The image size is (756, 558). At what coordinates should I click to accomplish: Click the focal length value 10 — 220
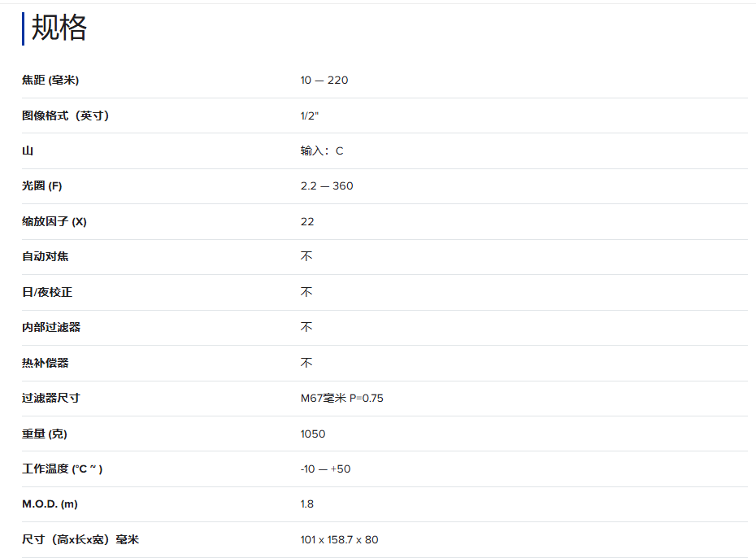324,80
